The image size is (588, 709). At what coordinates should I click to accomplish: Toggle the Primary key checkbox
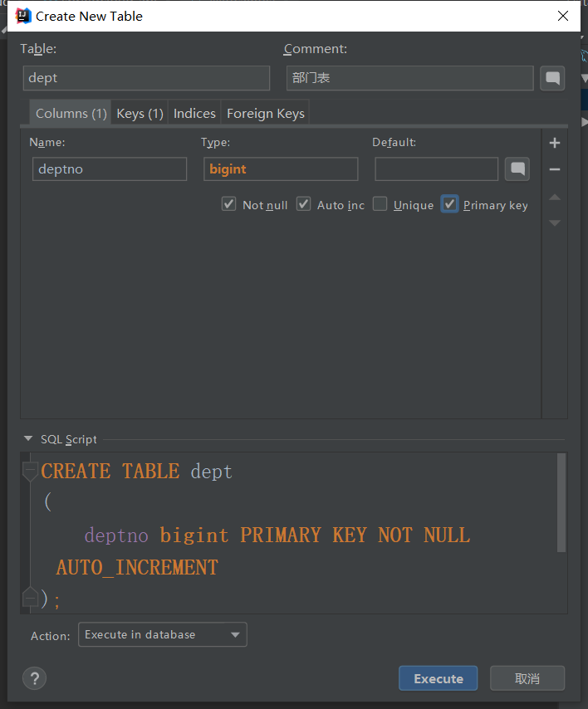tap(449, 204)
